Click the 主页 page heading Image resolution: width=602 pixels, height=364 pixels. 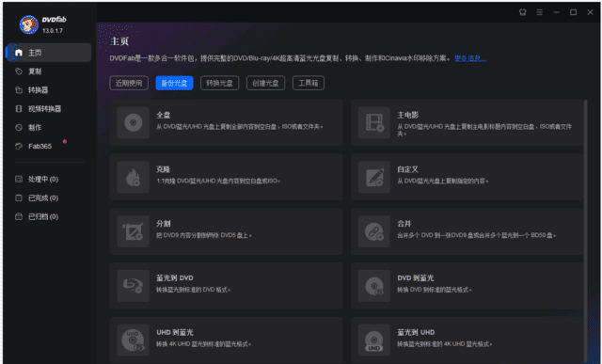(x=119, y=41)
